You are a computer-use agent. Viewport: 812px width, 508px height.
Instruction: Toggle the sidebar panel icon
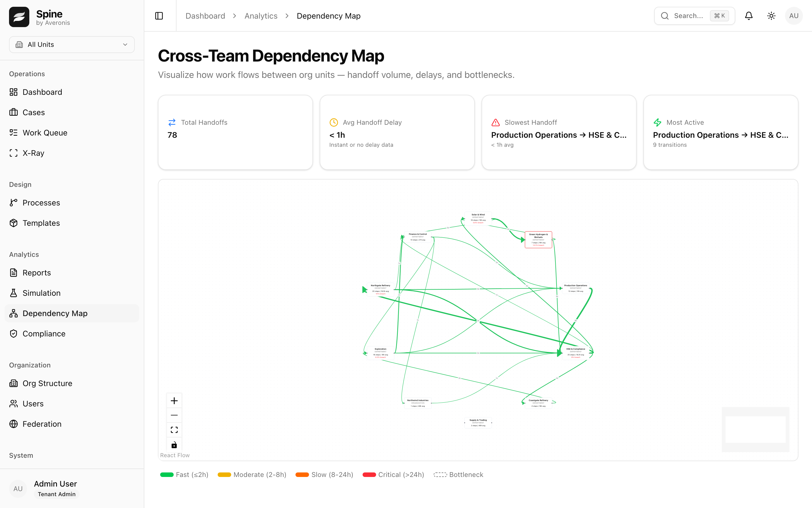[x=159, y=16]
